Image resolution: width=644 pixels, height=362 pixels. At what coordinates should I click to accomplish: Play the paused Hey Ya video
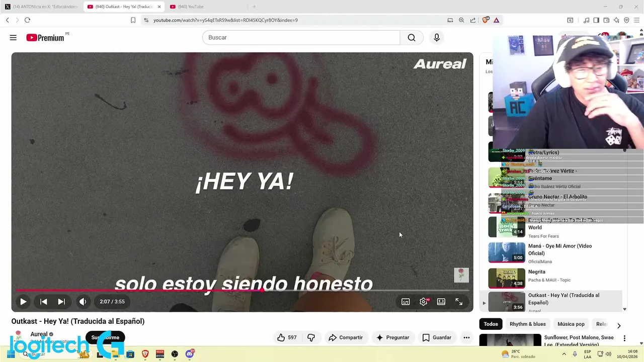[x=23, y=302]
